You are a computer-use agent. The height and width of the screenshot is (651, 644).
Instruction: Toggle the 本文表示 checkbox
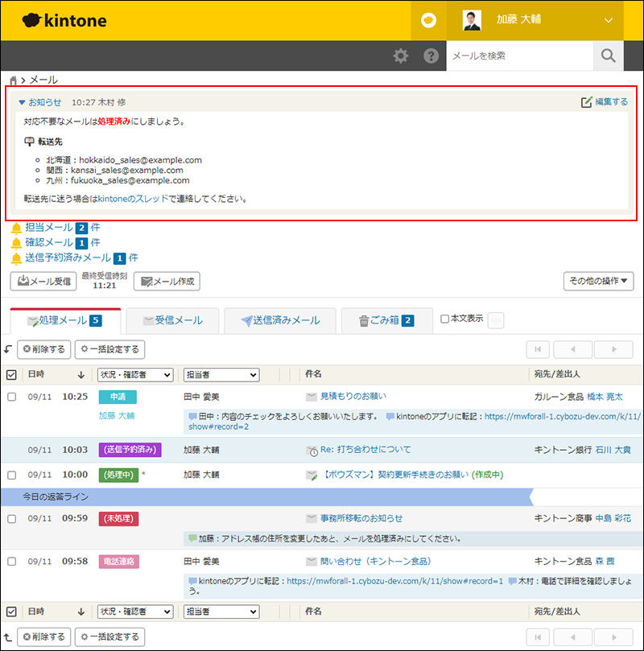pyautogui.click(x=445, y=319)
